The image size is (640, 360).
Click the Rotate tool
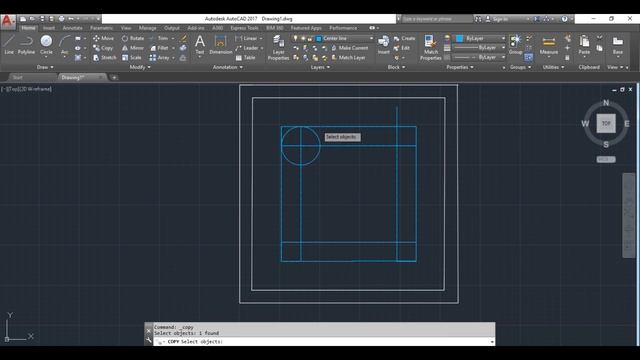[133, 38]
